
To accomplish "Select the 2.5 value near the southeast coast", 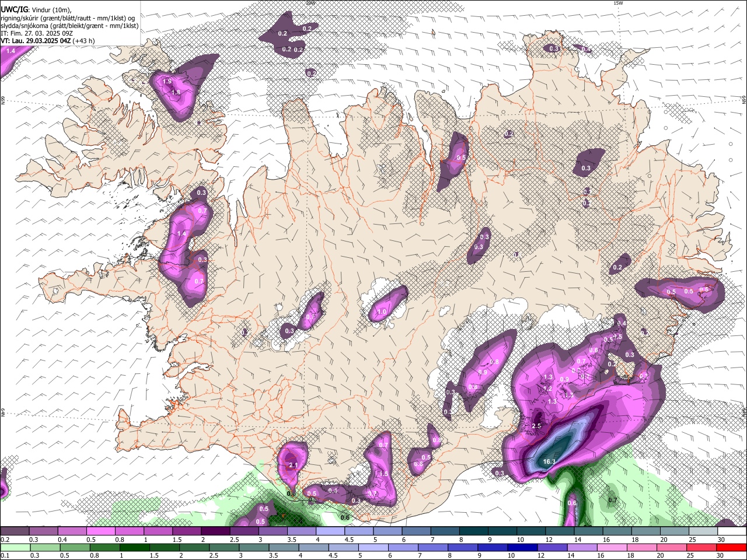I will point(537,426).
